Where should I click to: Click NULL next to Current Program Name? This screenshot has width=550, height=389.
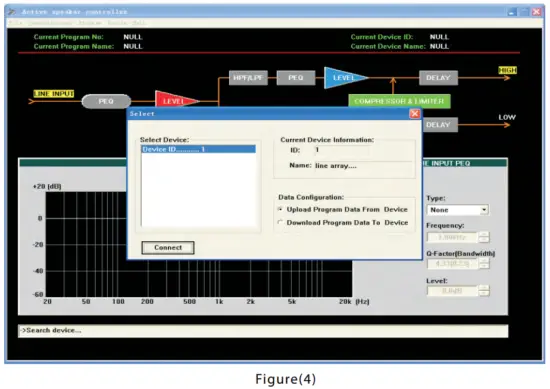pos(133,46)
